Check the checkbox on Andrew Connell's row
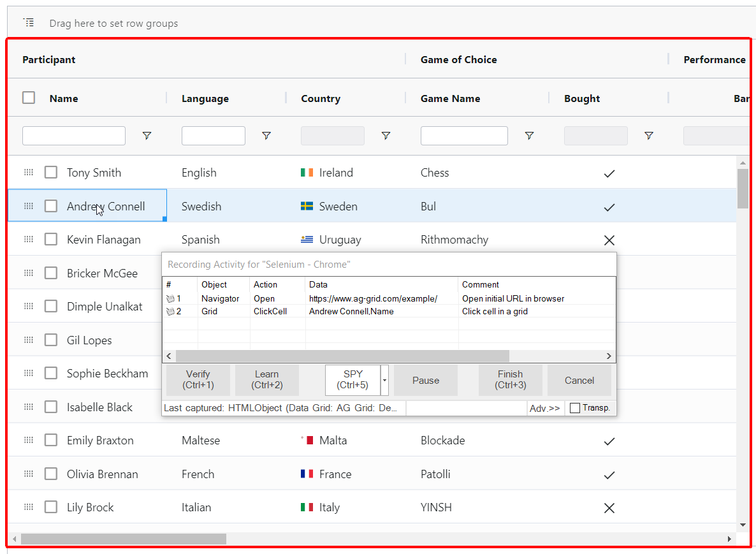 coord(50,205)
